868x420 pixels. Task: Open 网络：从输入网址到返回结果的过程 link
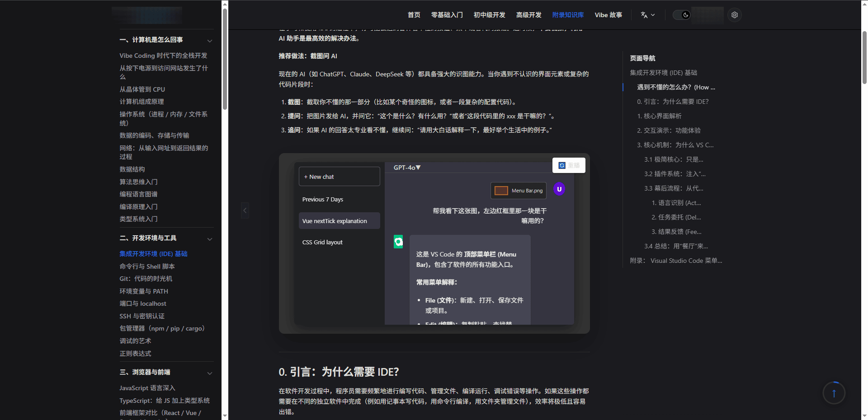pos(164,152)
